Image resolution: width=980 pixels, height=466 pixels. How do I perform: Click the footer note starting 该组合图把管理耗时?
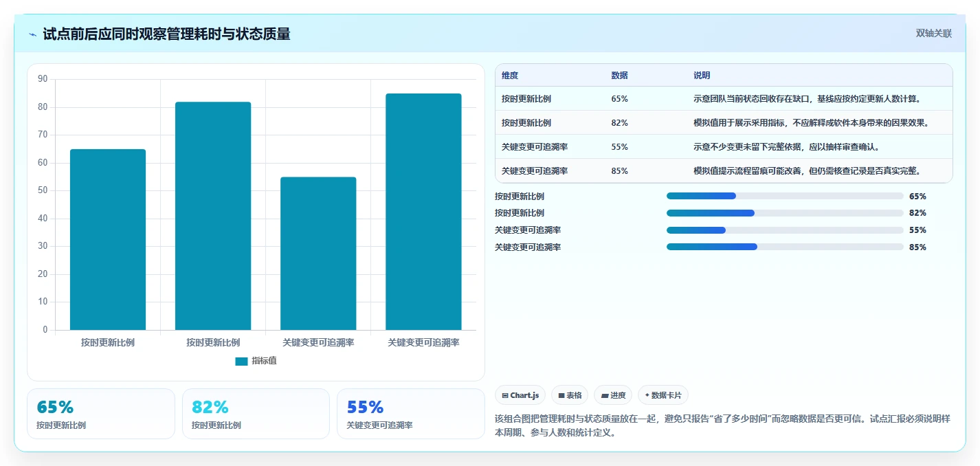[x=722, y=426]
